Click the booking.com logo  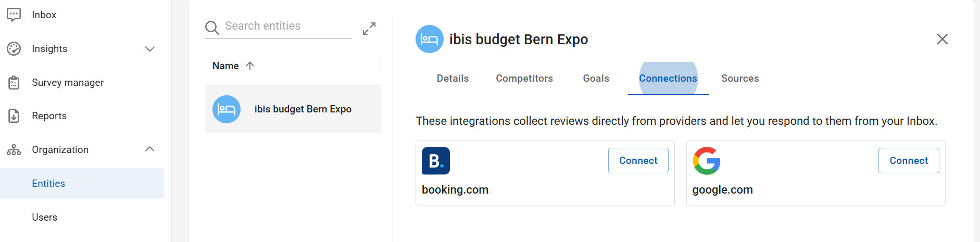tap(436, 161)
